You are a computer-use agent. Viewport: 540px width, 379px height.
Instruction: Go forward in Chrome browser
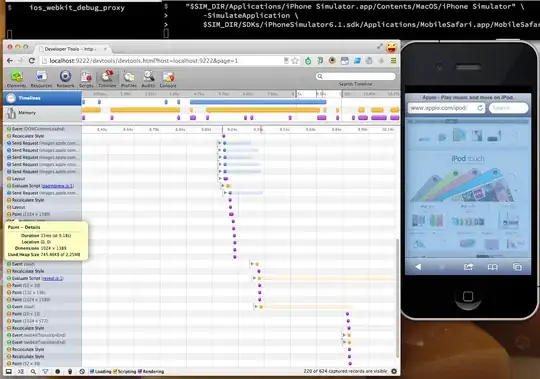tap(20, 61)
